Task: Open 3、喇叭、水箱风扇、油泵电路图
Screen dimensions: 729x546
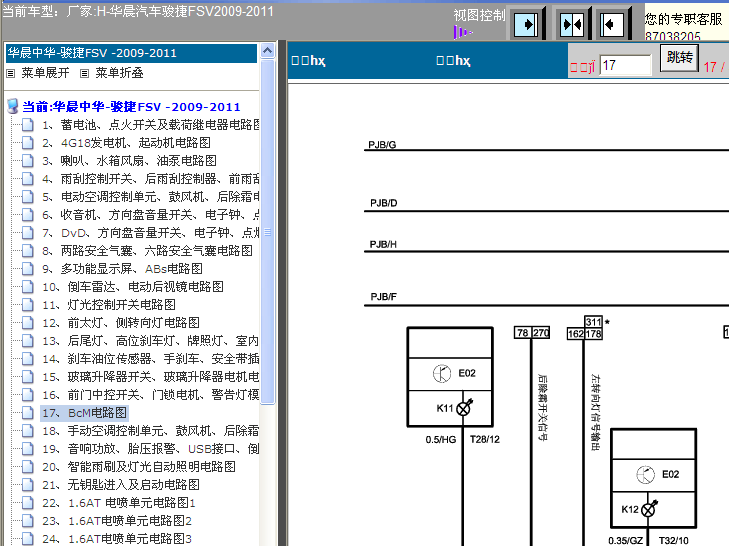Action: coord(129,161)
